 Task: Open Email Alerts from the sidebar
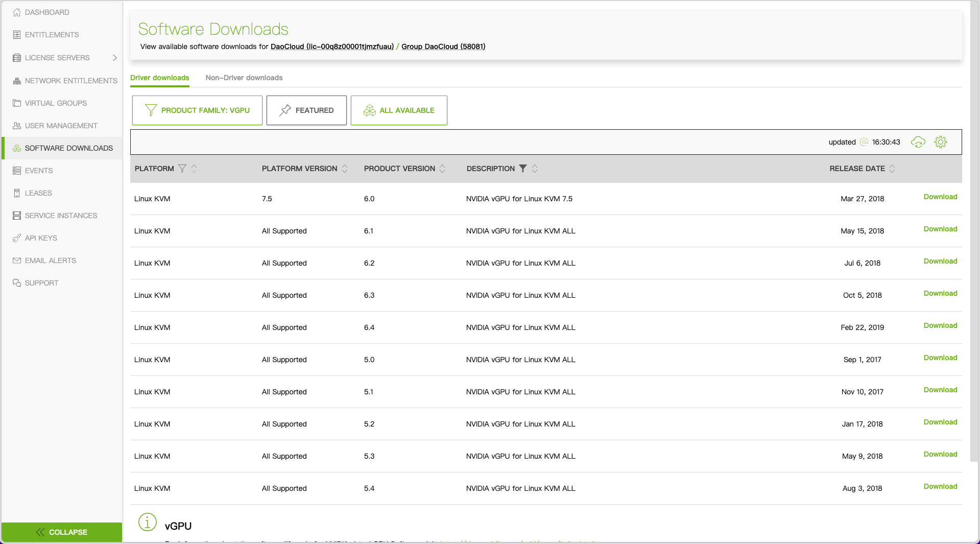pyautogui.click(x=50, y=261)
